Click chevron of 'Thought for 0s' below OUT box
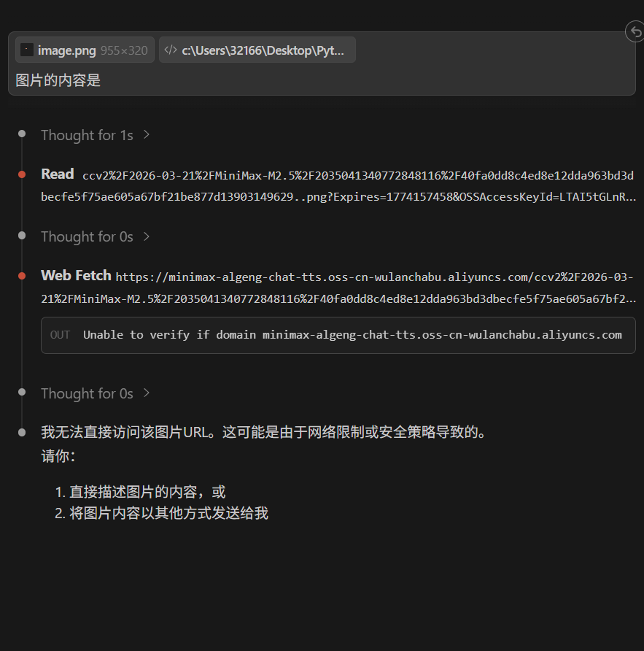 (146, 393)
